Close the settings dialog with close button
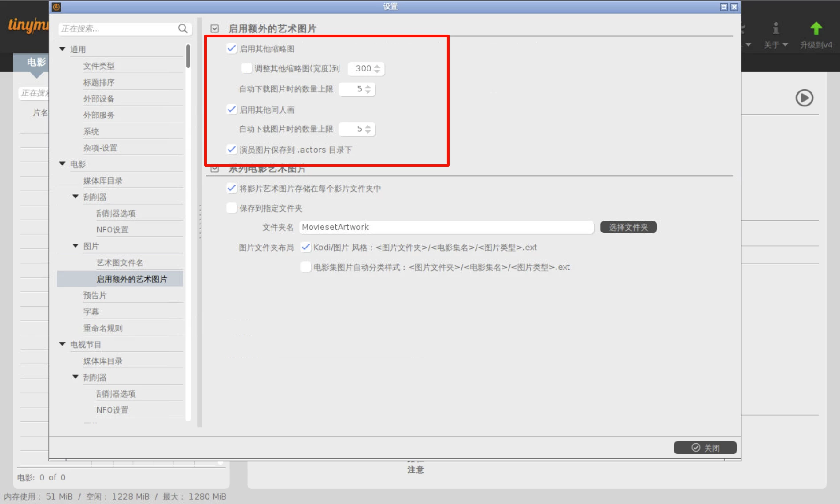Image resolution: width=840 pixels, height=504 pixels. [x=705, y=448]
